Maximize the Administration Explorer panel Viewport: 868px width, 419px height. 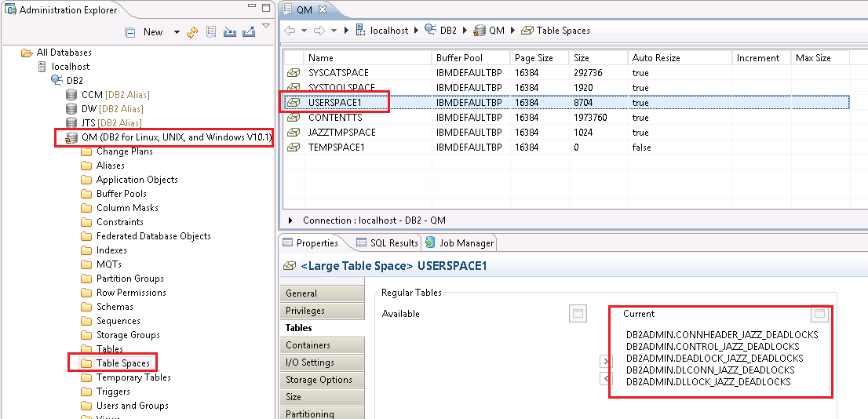266,8
